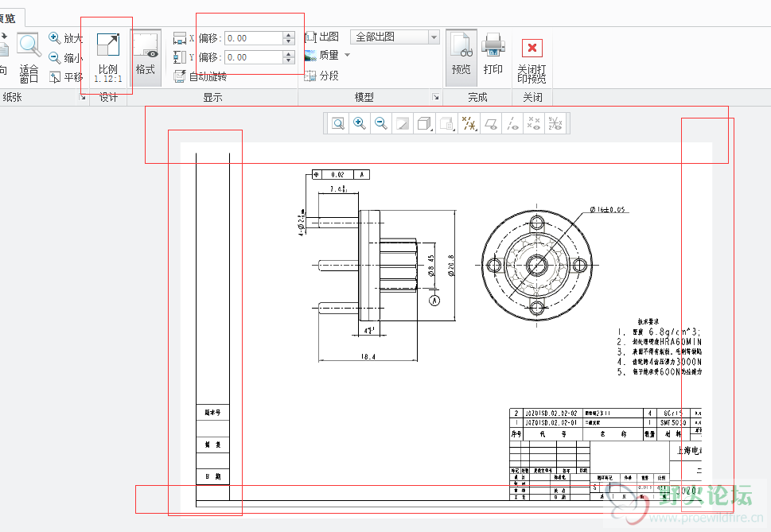Click the Y 偏移 input field
Screen dimensions: 771x532
[x=253, y=57]
